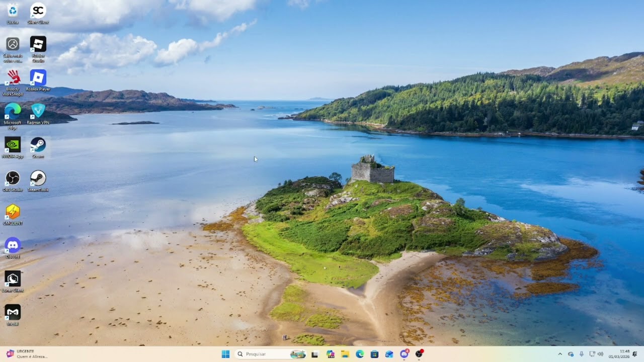This screenshot has width=644, height=362.
Task: Open Microsoft Store from the taskbar
Action: coord(374,354)
